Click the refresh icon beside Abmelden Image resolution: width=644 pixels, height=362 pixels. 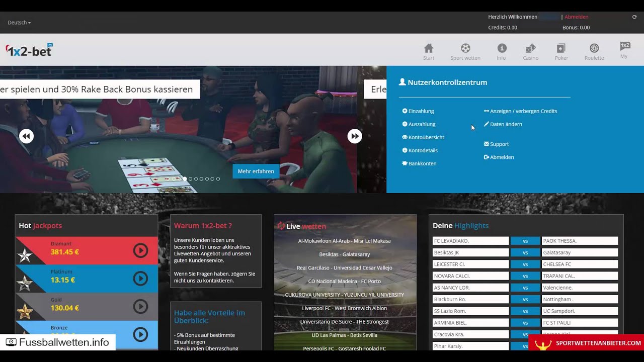tap(634, 17)
